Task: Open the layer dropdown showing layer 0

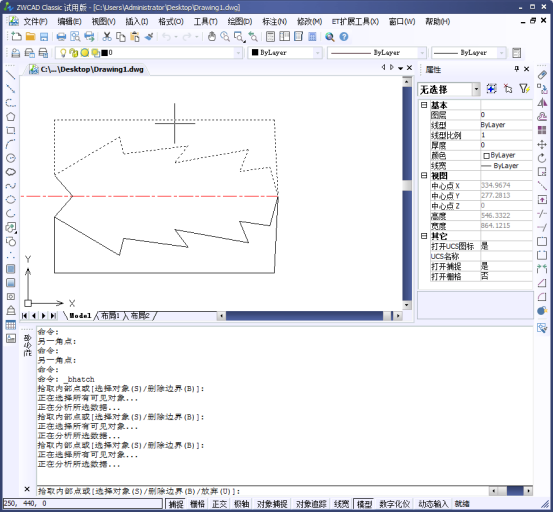Action: pyautogui.click(x=149, y=53)
